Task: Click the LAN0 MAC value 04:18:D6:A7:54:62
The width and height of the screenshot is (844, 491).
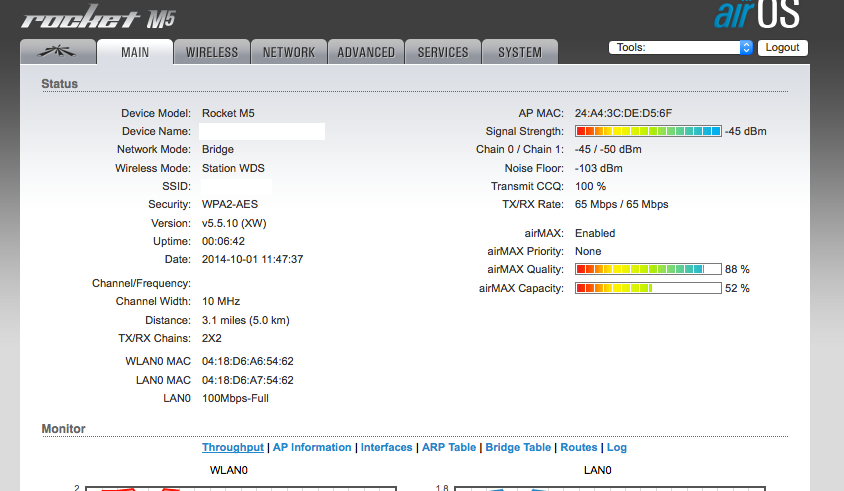Action: [248, 380]
